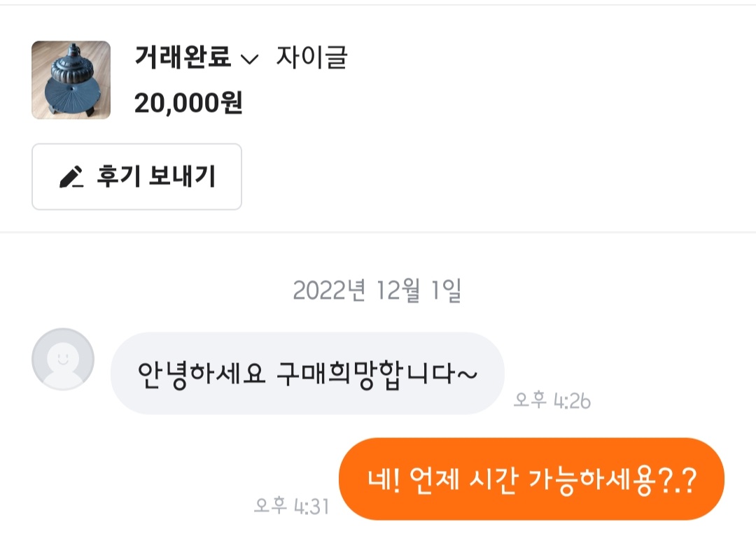
Task: Click the 오후 4:26 timestamp
Action: click(552, 401)
